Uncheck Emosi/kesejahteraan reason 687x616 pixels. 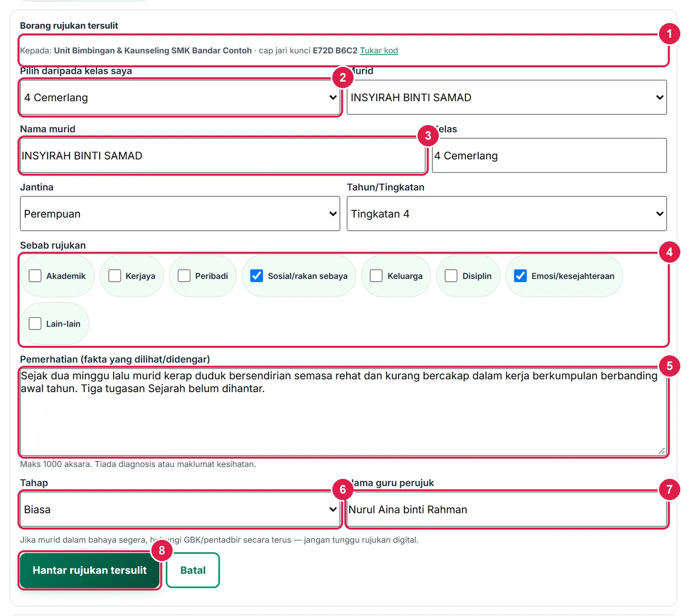point(520,276)
